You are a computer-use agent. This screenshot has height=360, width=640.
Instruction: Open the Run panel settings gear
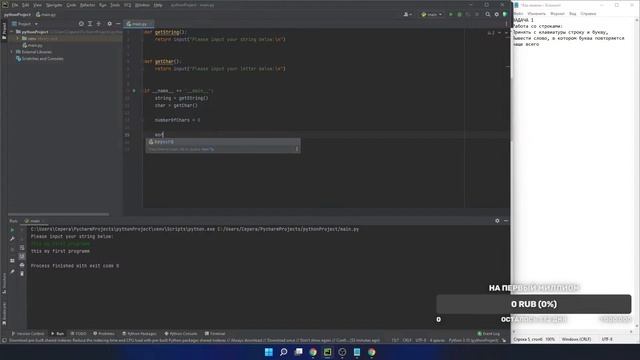[497, 221]
